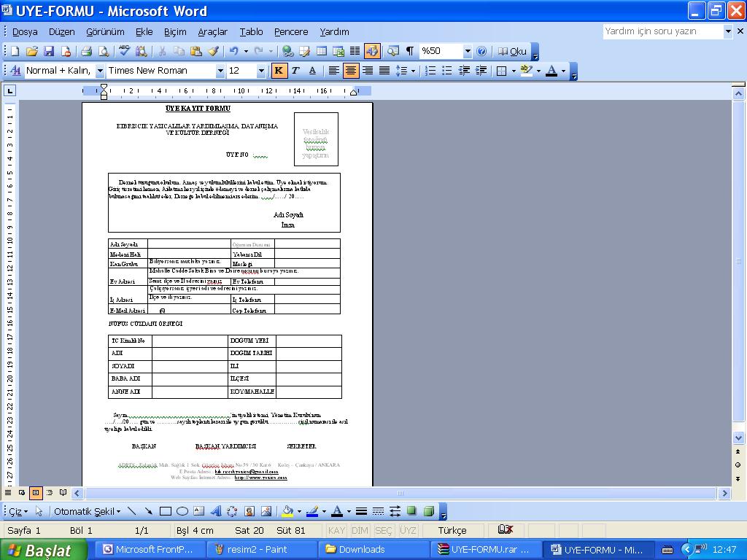The image size is (747, 560).
Task: Toggle Italic with the T button
Action: pos(295,71)
